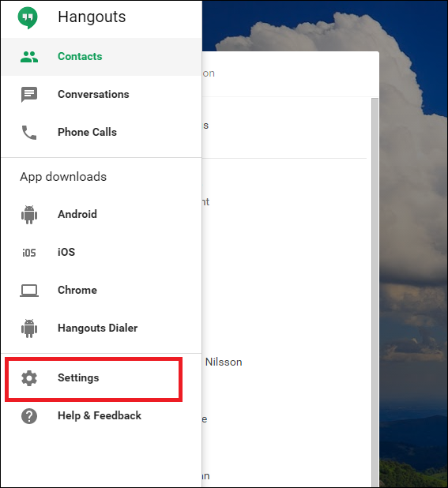
Task: Click the laptop icon beside Chrome
Action: tap(29, 291)
